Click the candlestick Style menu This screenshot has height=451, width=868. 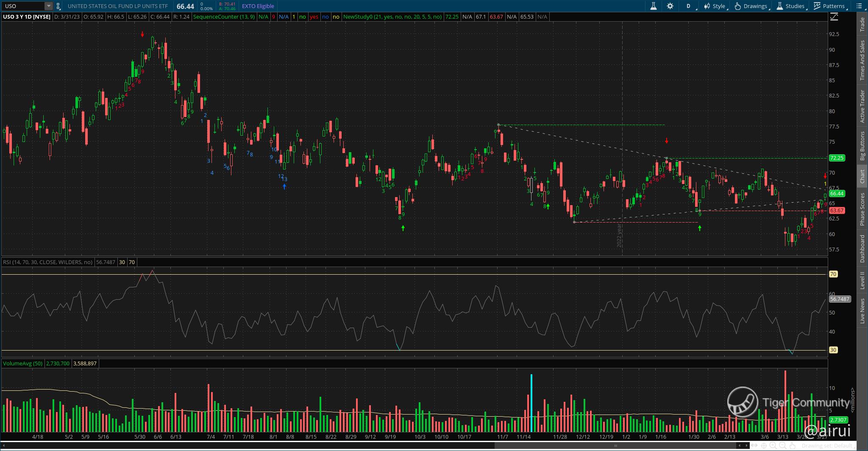(715, 6)
